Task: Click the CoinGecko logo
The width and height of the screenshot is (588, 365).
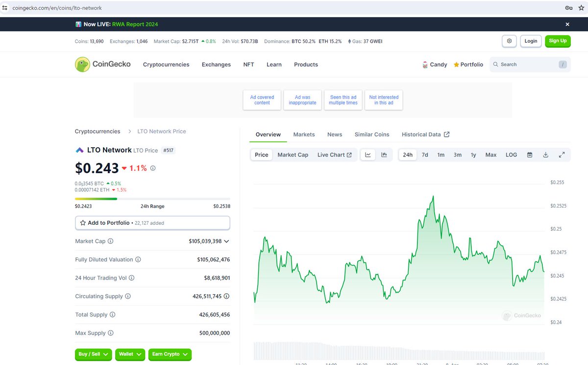Action: coord(103,64)
